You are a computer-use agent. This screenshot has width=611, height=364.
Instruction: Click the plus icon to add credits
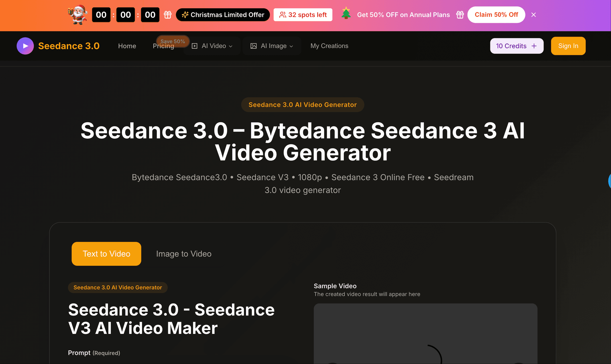click(534, 46)
